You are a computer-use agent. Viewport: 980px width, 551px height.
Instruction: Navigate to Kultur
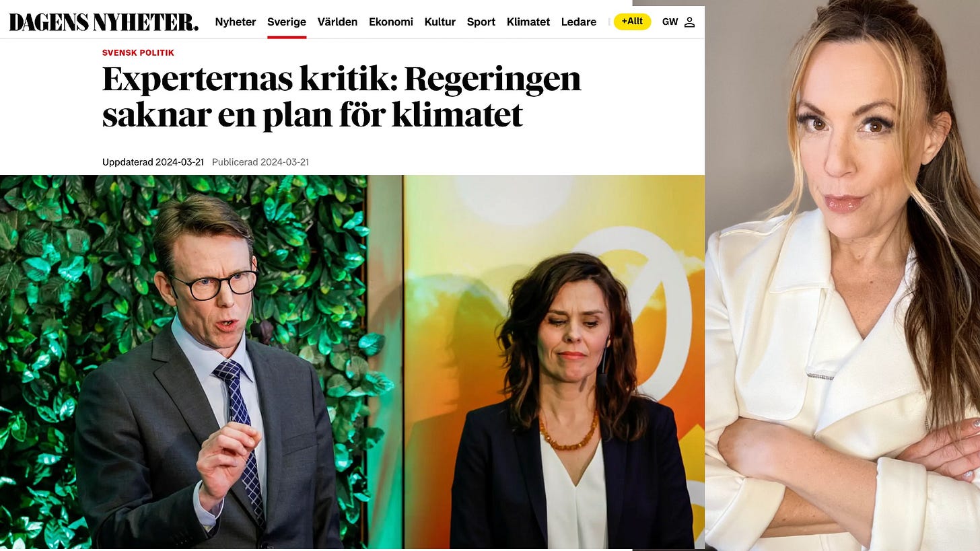[x=440, y=22]
